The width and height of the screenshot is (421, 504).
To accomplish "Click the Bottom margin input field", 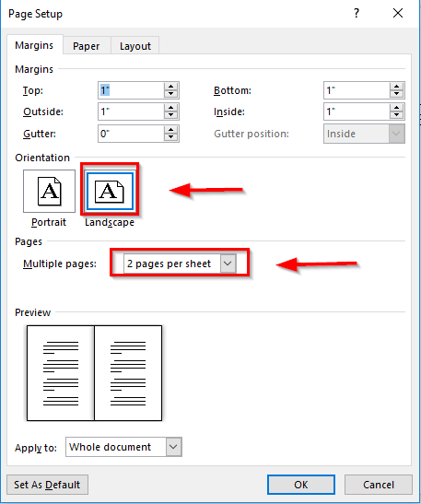I will 357,90.
